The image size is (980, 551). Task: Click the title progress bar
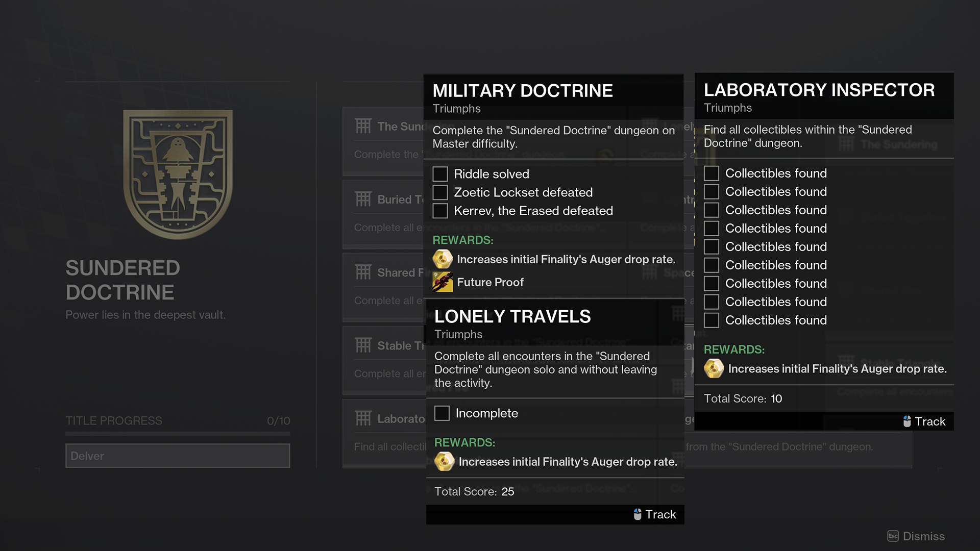[x=178, y=434]
